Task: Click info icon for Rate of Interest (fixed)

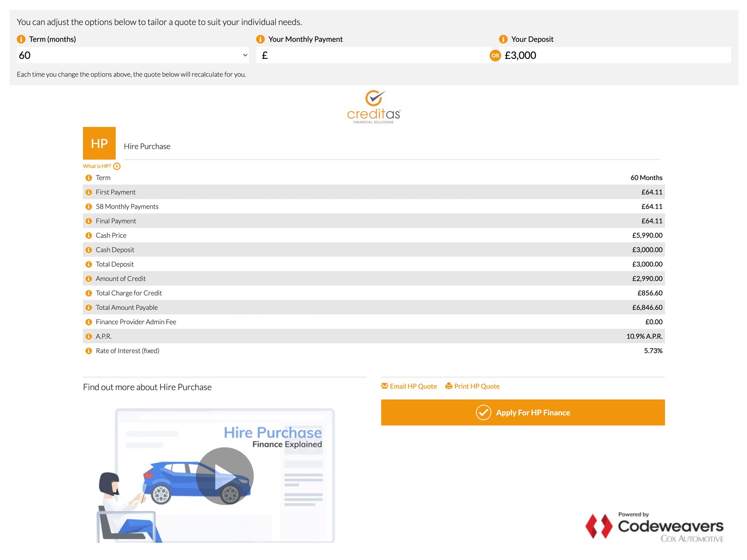Action: [x=89, y=351]
